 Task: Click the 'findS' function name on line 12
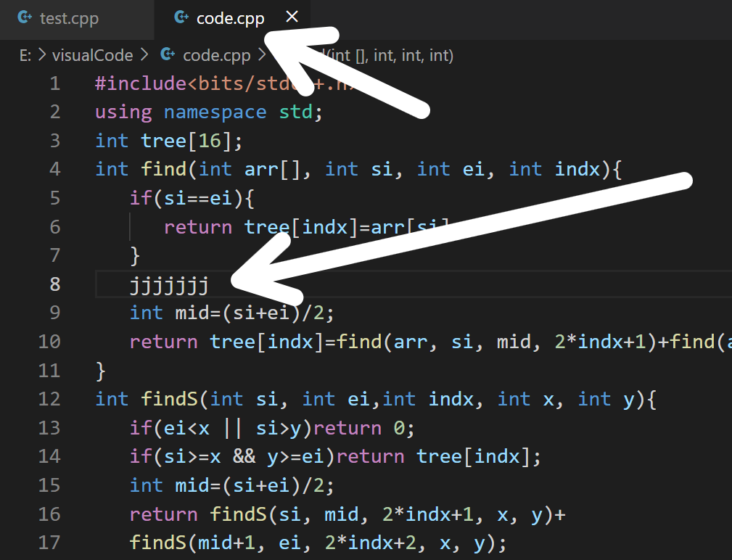(170, 400)
